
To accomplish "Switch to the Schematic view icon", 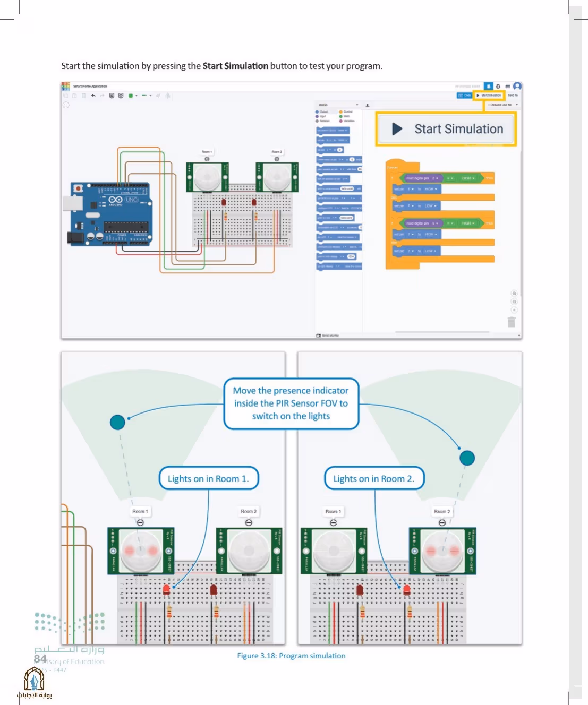I will (x=498, y=86).
